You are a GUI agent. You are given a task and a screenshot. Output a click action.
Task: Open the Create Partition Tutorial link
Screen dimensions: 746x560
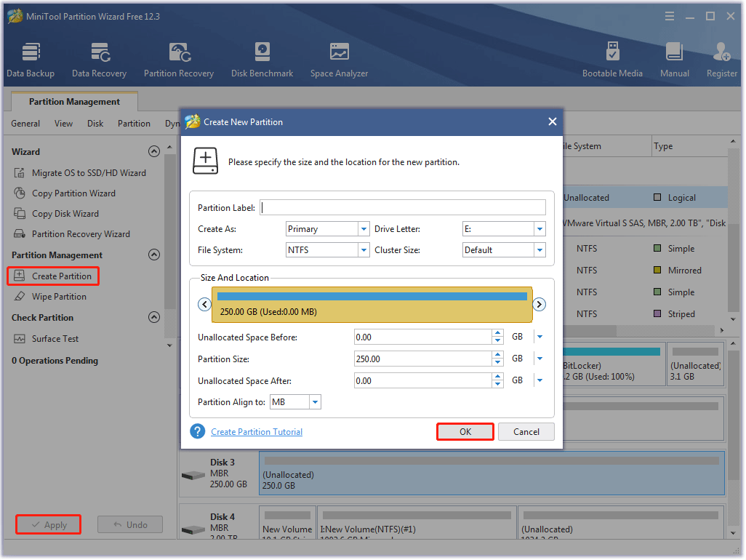point(256,431)
